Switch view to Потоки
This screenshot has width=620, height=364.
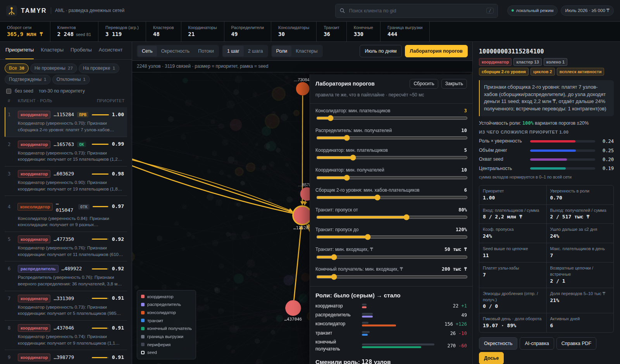(206, 51)
